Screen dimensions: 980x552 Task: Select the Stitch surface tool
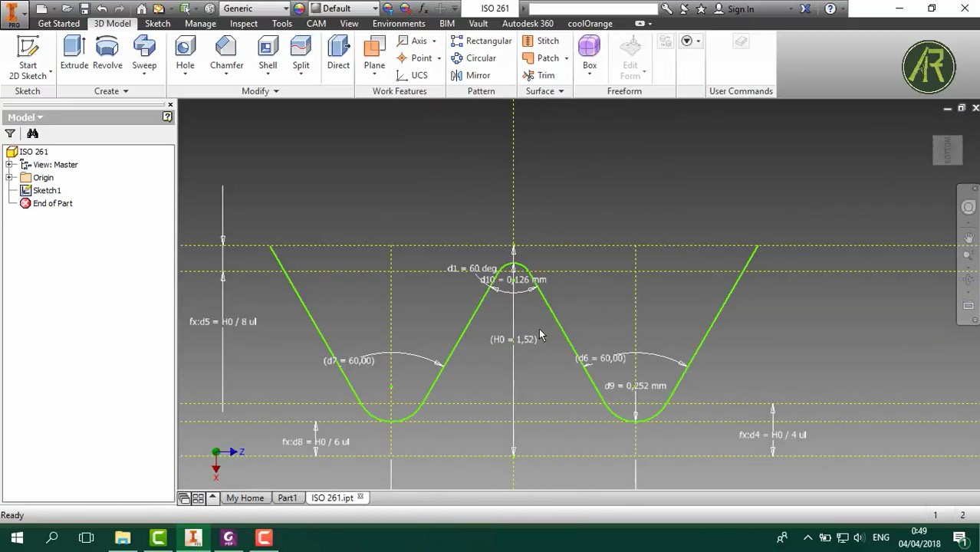coord(541,41)
